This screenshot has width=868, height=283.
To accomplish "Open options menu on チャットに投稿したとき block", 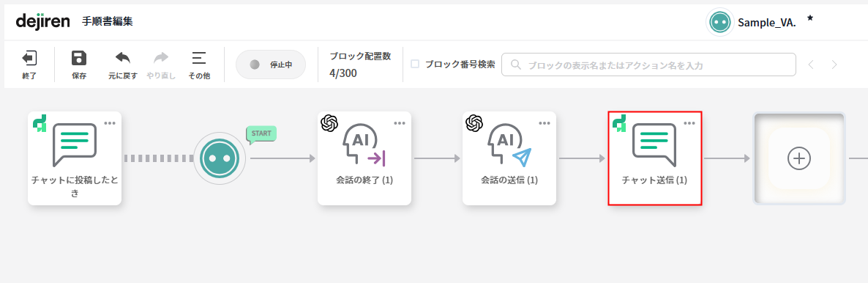I will tap(109, 123).
